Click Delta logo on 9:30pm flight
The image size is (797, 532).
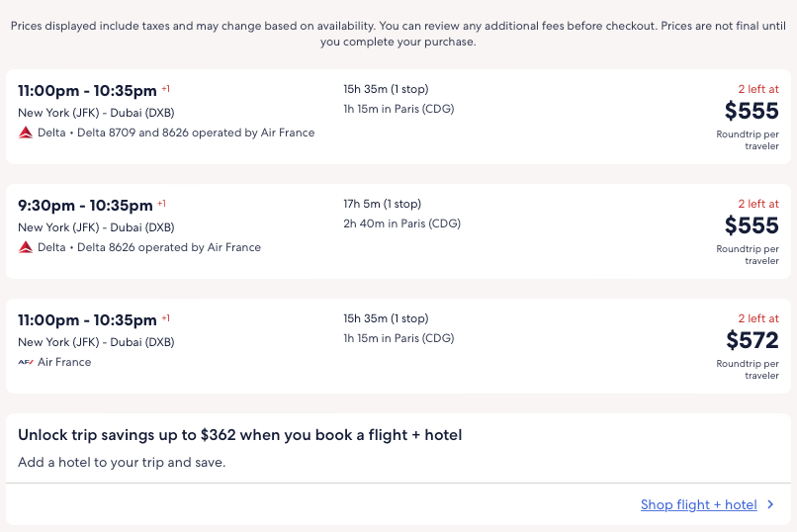tap(26, 247)
